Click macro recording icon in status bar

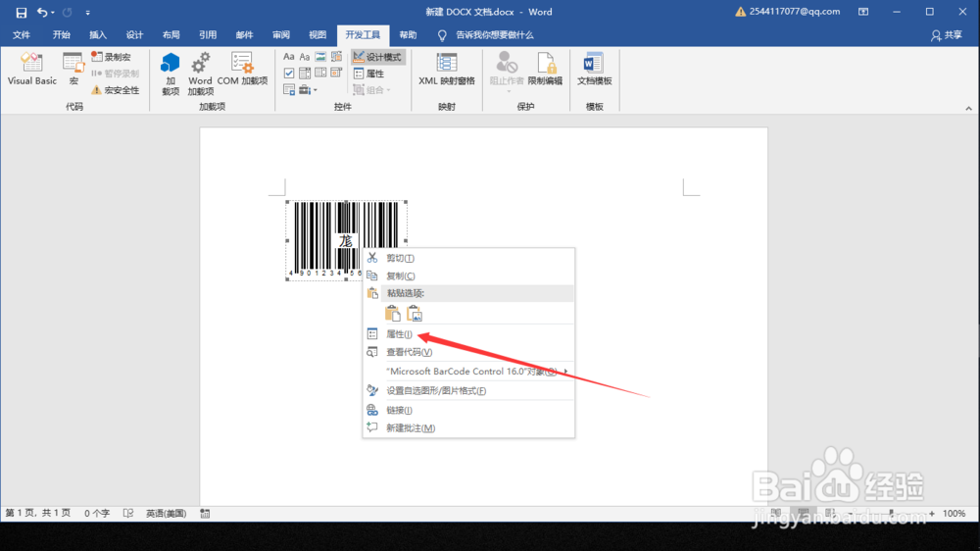click(205, 514)
